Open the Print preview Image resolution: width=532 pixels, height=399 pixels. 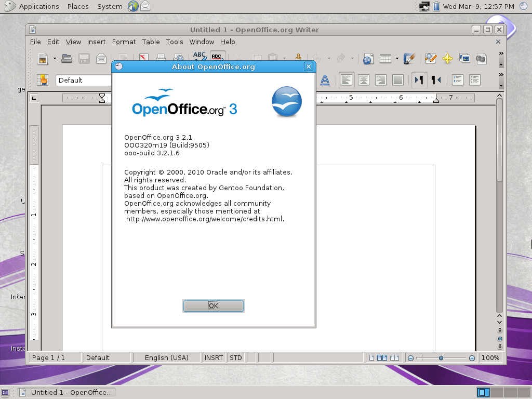tap(180, 58)
